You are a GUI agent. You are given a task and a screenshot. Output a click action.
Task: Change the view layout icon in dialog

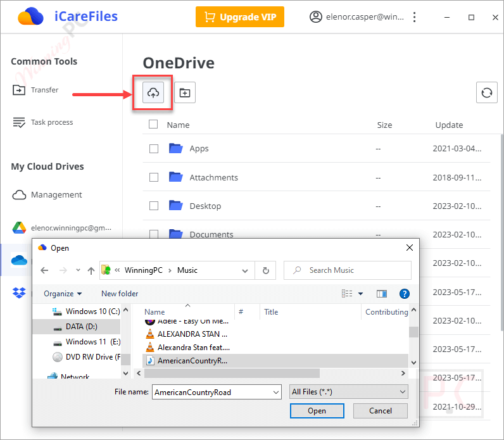347,294
